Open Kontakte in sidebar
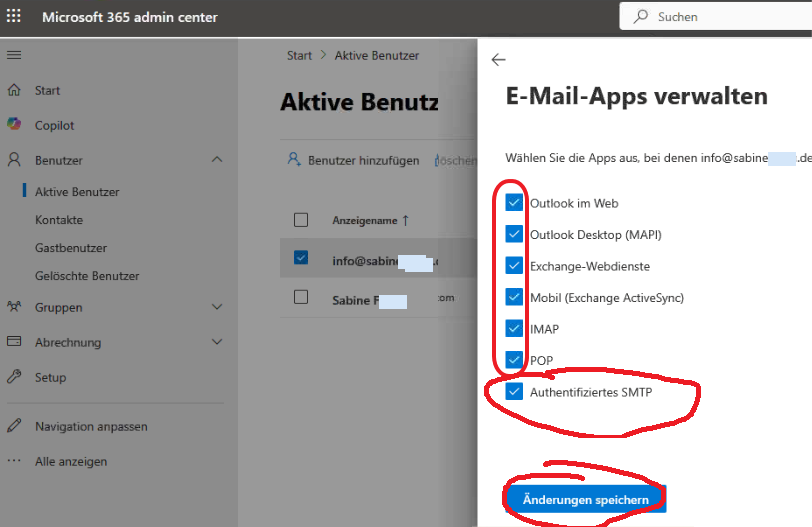 coord(59,219)
